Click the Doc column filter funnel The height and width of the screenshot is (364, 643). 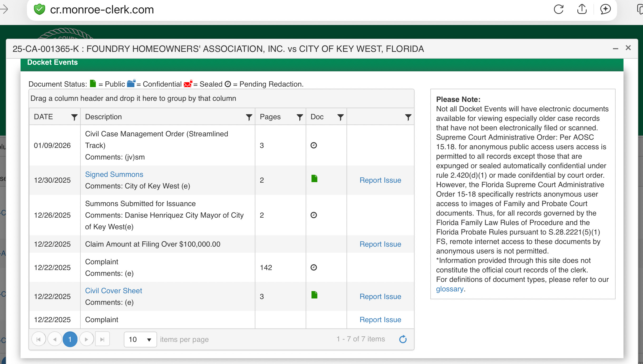click(x=340, y=117)
